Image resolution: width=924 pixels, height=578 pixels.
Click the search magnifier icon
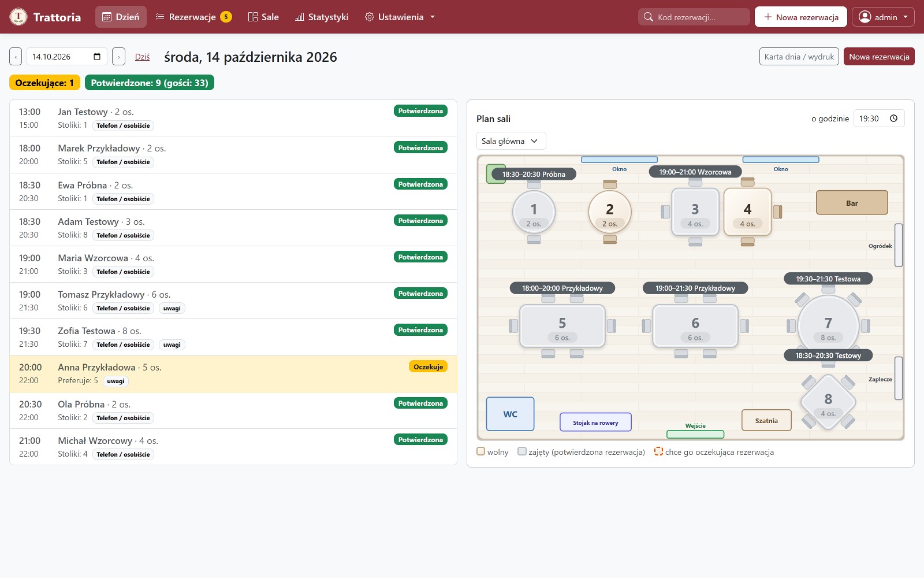[649, 17]
